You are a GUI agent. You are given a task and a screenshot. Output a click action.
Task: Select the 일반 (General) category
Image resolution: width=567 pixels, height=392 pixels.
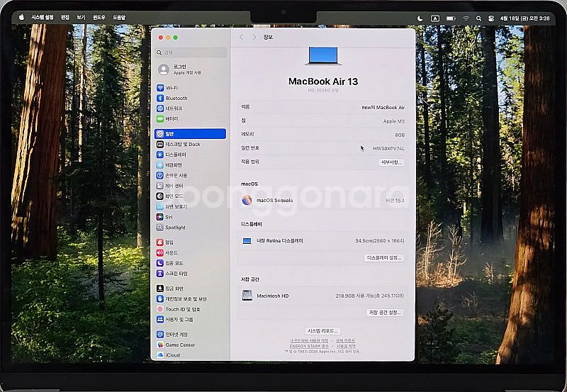coord(191,134)
